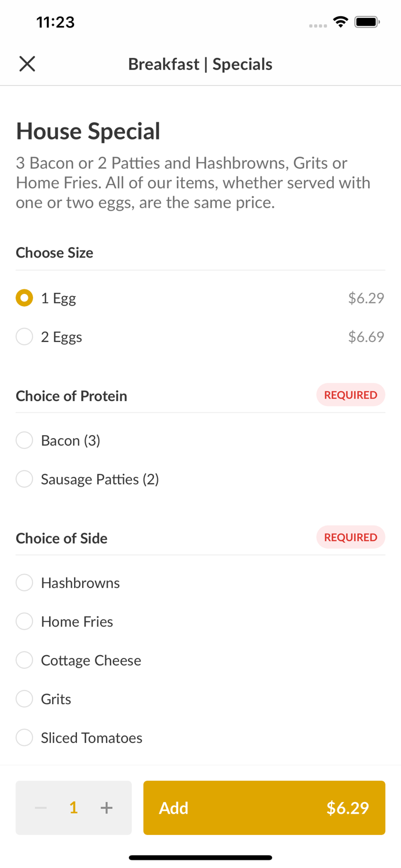Tap the REQUIRED badge for Choice of Protein
The width and height of the screenshot is (401, 868).
350,395
